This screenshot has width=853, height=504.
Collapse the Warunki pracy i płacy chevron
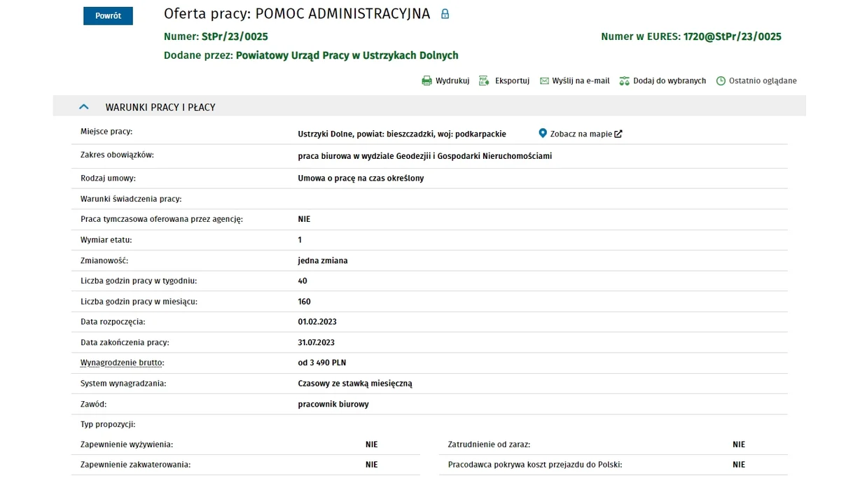[84, 107]
